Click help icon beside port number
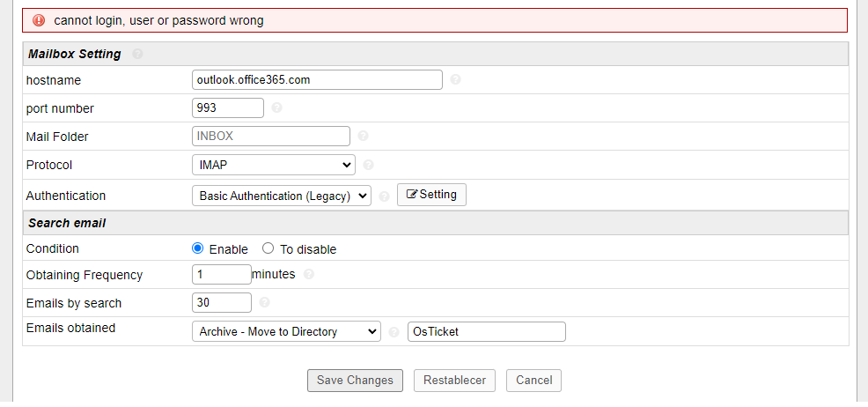Viewport: 868px width, 407px height. (276, 108)
